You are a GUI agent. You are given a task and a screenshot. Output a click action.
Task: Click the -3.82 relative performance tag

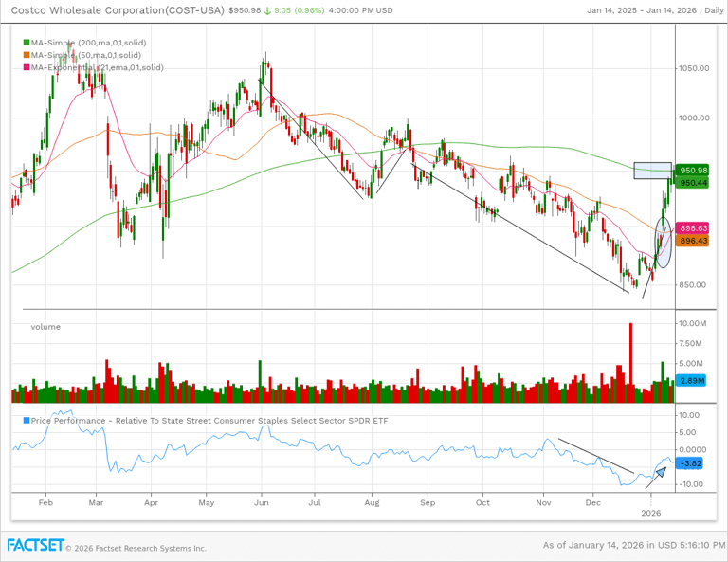coord(691,463)
